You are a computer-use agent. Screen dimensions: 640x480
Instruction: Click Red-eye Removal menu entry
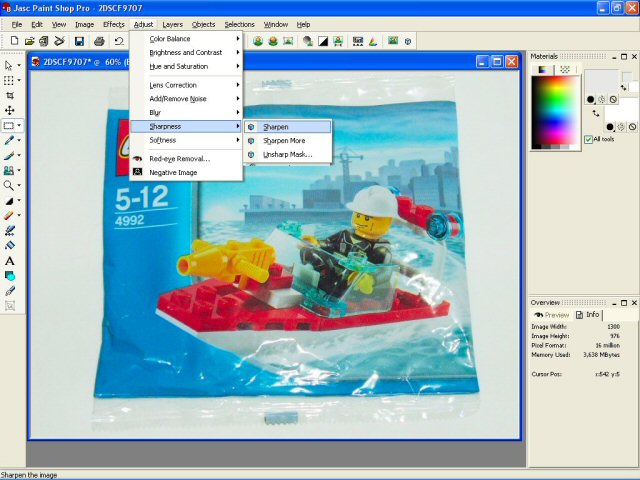point(187,159)
